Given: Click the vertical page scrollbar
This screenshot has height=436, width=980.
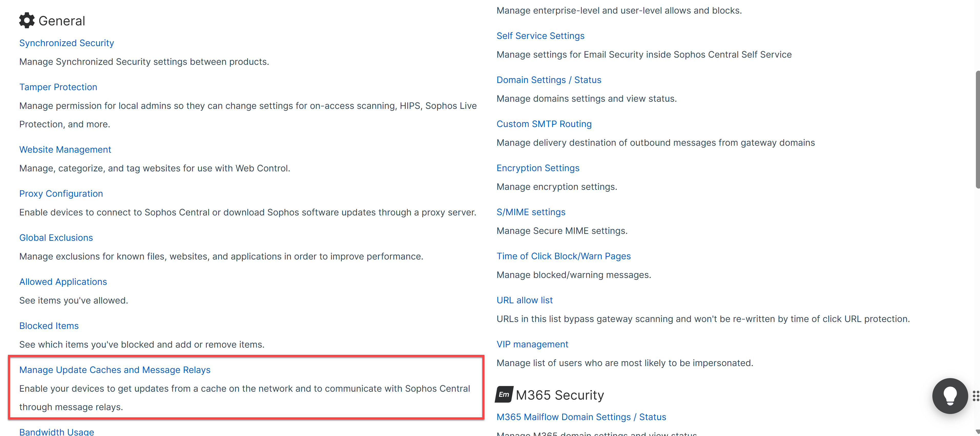Looking at the screenshot, I should point(977,129).
